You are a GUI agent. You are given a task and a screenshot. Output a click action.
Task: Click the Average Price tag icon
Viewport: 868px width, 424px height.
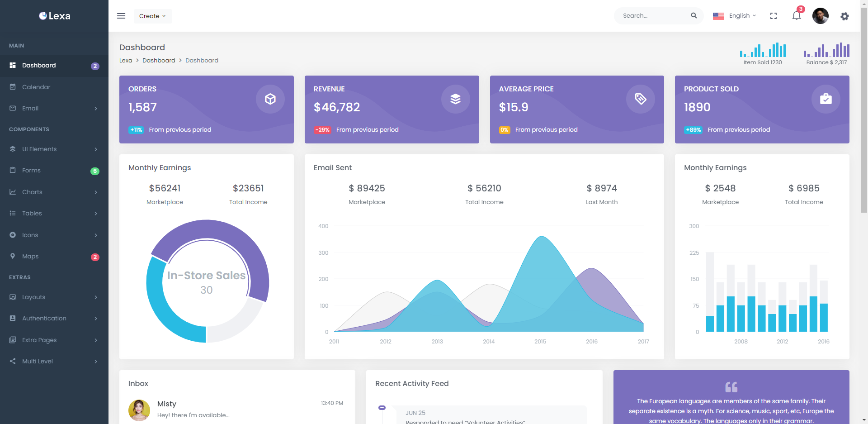[x=640, y=99]
